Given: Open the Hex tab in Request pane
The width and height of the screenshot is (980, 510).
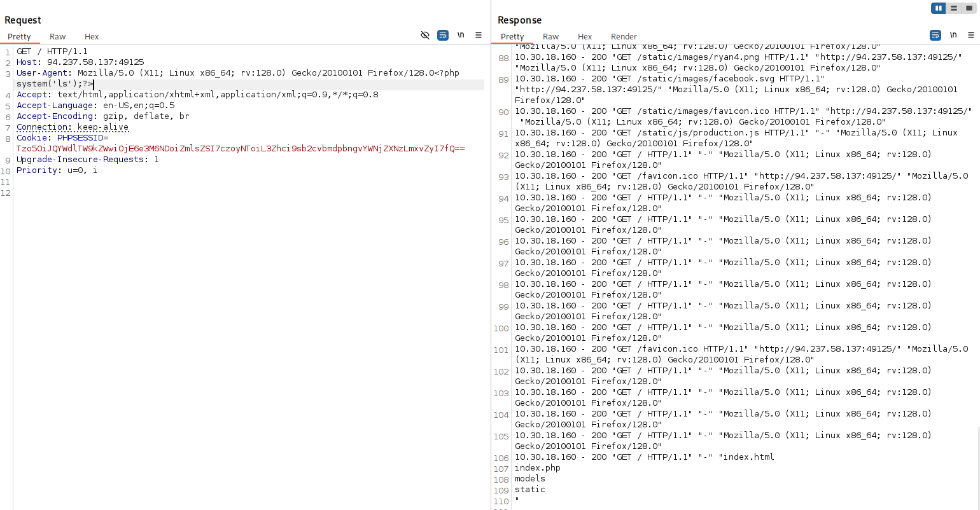Looking at the screenshot, I should point(92,37).
